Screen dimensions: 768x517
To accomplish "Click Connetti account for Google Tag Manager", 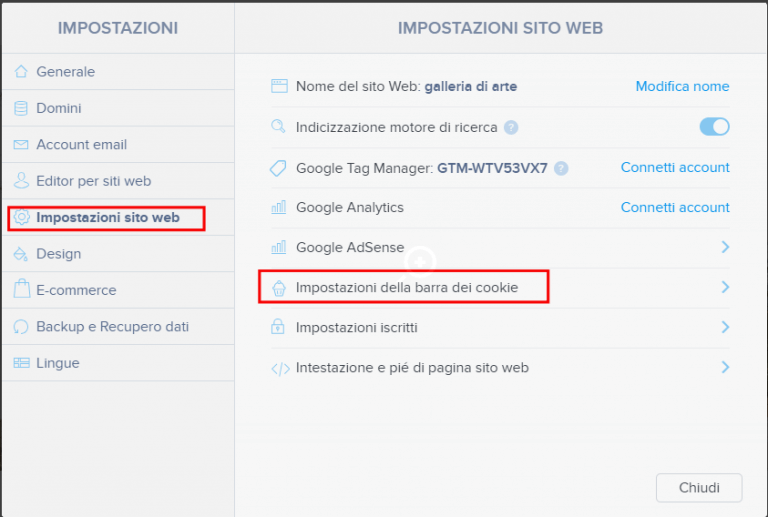I will click(x=675, y=167).
